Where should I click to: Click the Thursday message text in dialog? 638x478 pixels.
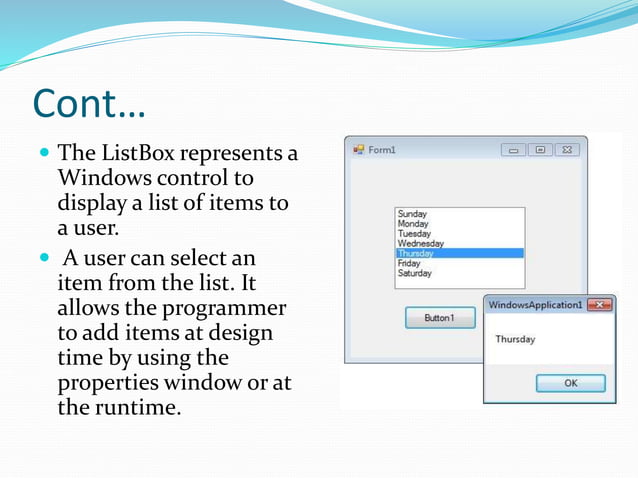click(x=515, y=339)
